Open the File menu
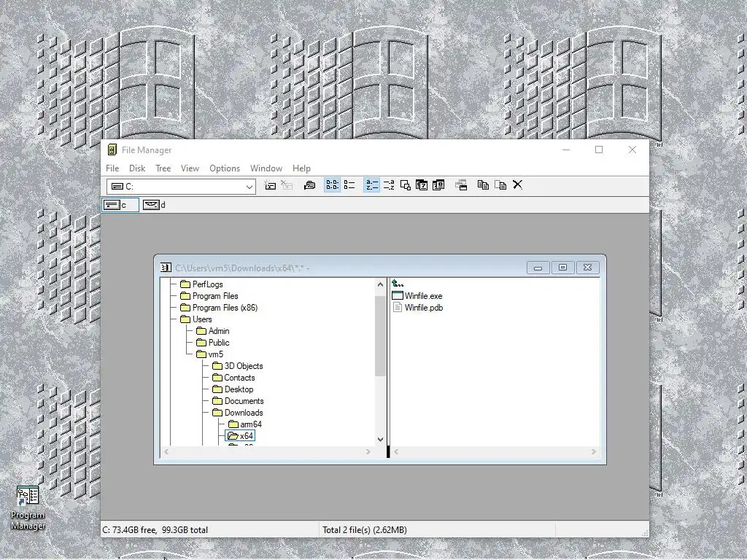This screenshot has width=747, height=560. [112, 168]
